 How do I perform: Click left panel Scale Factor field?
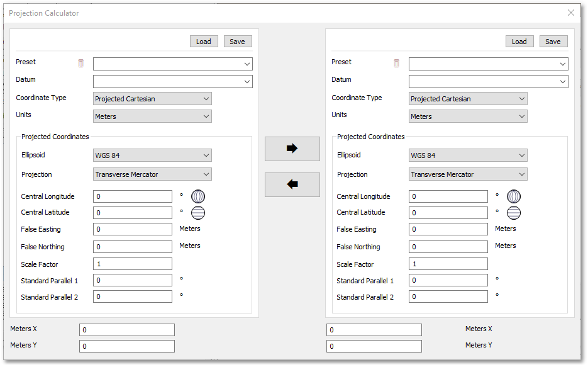point(132,264)
